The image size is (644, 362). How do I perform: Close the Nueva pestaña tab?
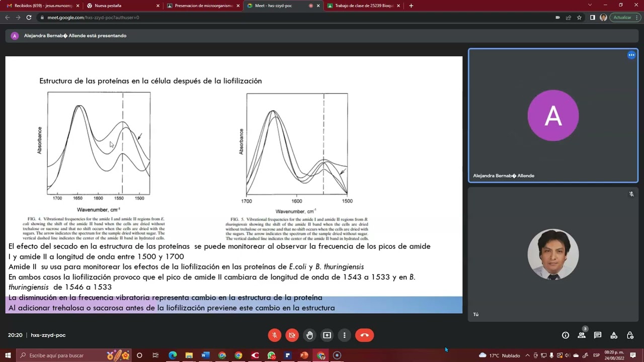click(x=158, y=6)
